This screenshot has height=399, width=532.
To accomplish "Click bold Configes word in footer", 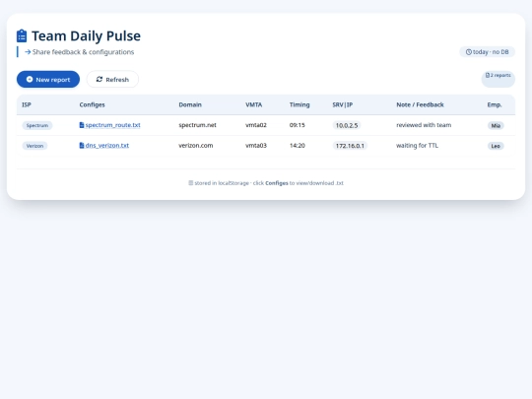I will click(x=277, y=183).
